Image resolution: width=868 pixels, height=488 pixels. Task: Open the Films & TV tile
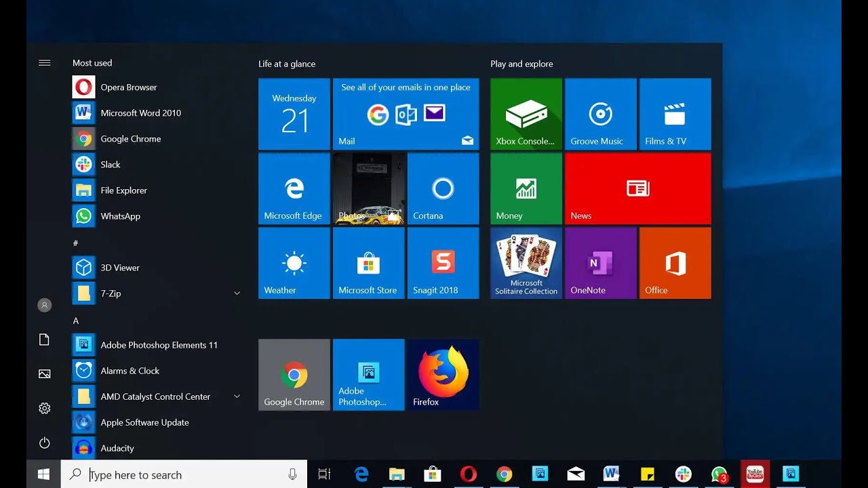coord(675,114)
